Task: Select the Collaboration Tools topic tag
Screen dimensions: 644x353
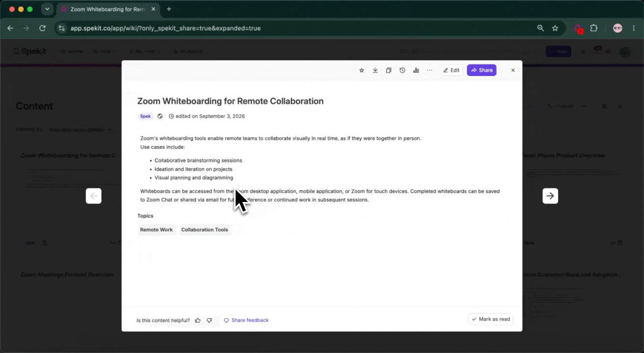Action: point(205,229)
